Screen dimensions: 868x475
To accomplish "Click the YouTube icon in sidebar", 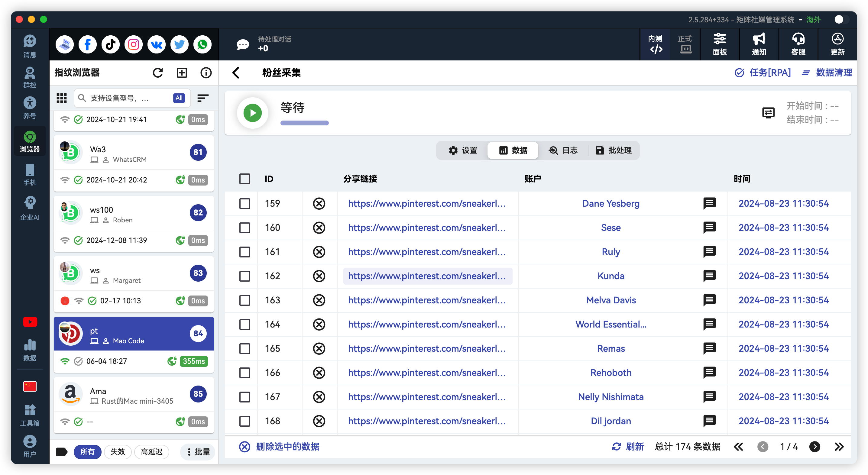I will click(30, 322).
